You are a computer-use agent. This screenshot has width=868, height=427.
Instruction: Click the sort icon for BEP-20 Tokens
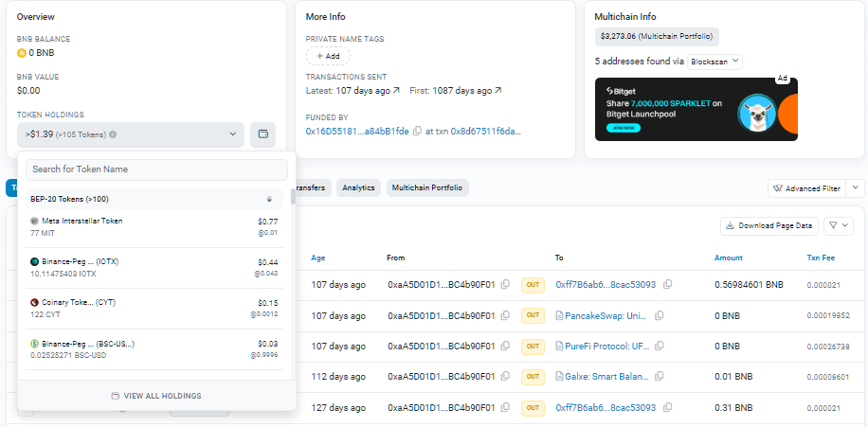[269, 199]
